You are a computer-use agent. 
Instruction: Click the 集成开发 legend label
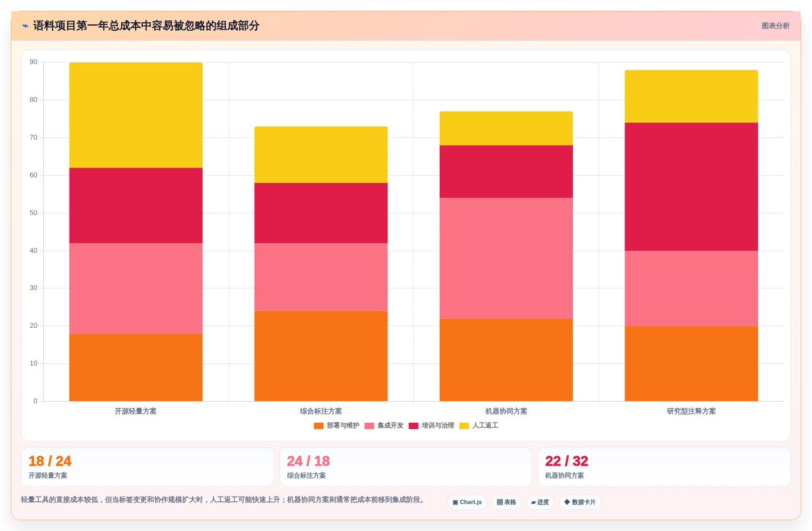390,426
